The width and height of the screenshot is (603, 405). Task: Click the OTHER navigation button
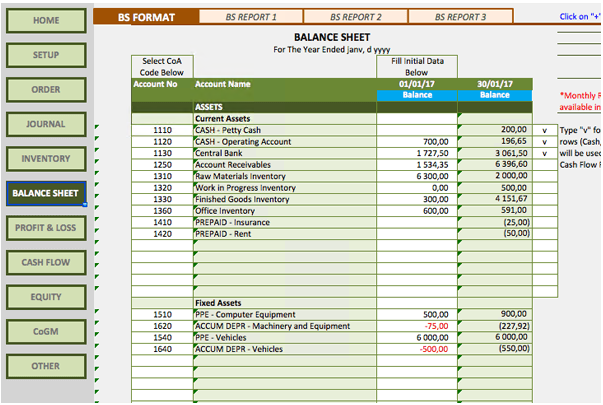[46, 366]
